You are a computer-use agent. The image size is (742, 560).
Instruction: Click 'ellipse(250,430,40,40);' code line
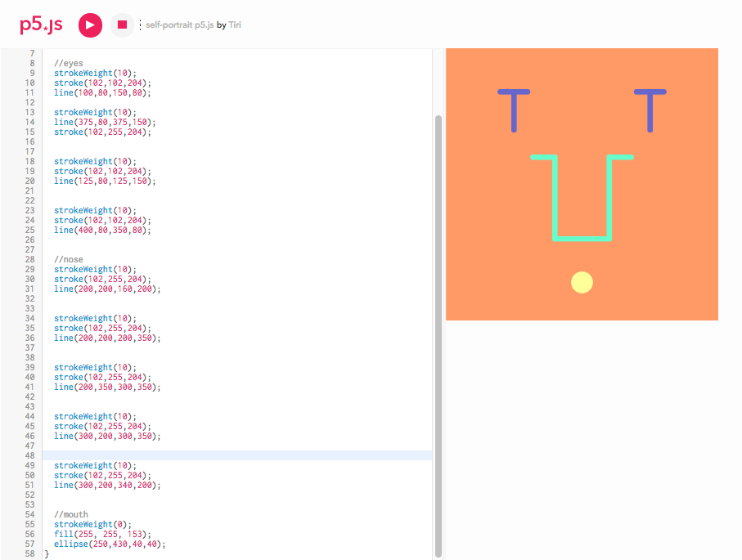(x=110, y=544)
